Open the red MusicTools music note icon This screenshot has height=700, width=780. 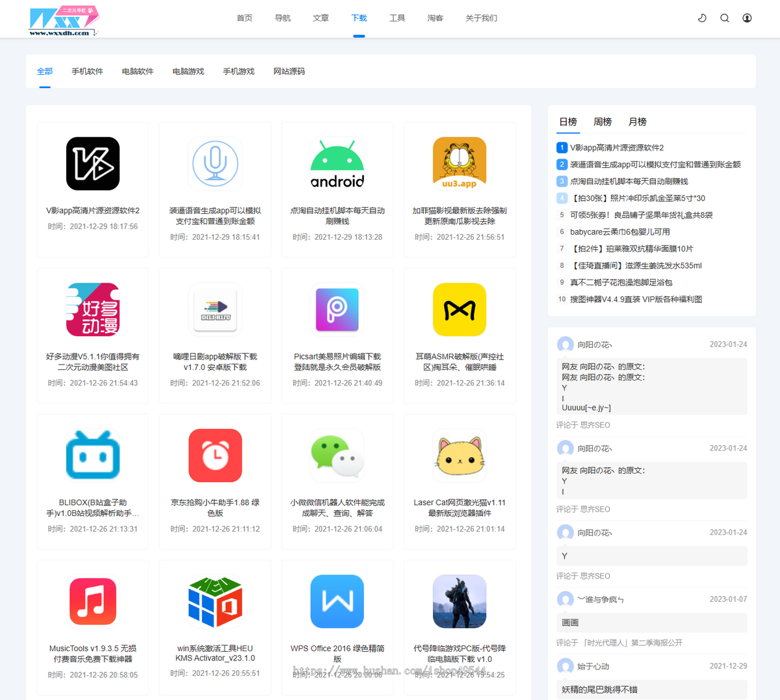click(x=93, y=601)
